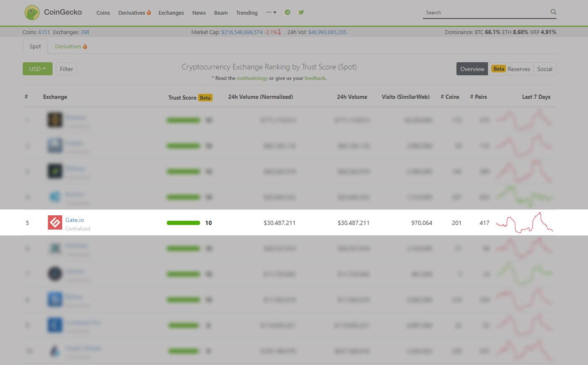Click the Filter button

point(66,69)
